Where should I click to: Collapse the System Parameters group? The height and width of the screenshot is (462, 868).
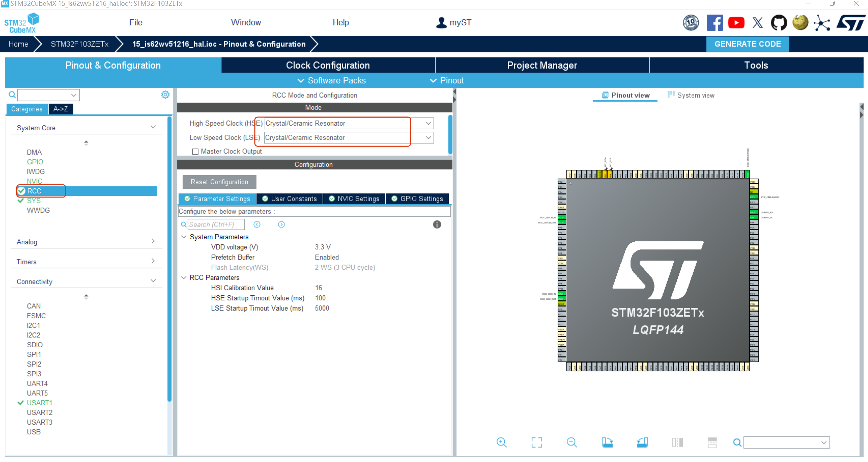coord(184,237)
